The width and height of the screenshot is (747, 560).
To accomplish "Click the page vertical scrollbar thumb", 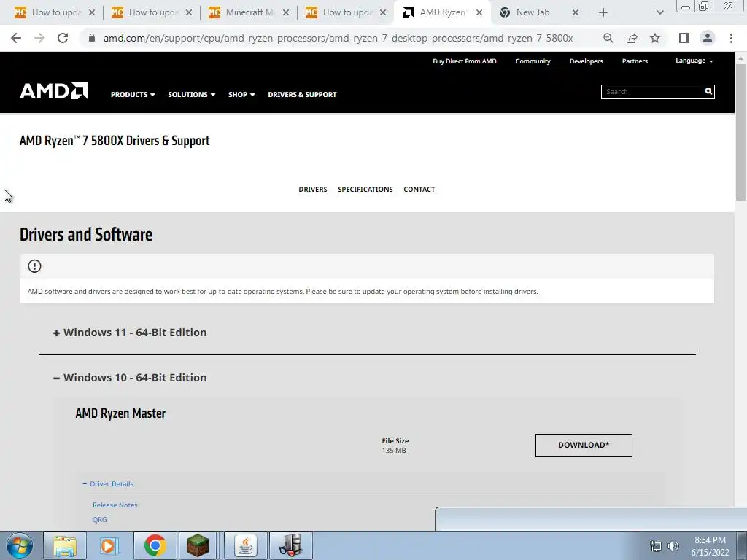I will point(740,131).
